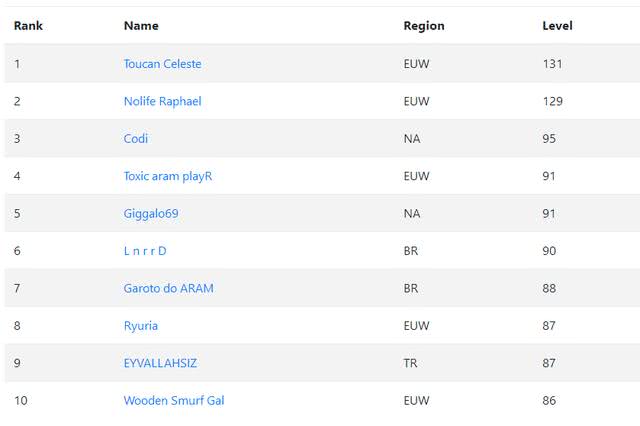This screenshot has height=426, width=640.
Task: Click level 129 value
Action: (552, 101)
